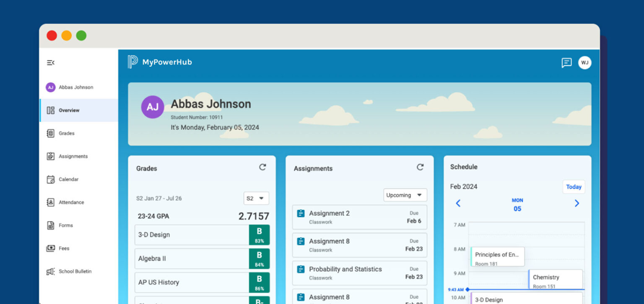This screenshot has height=304, width=644.
Task: Click the B 86% grade badge
Action: [259, 283]
